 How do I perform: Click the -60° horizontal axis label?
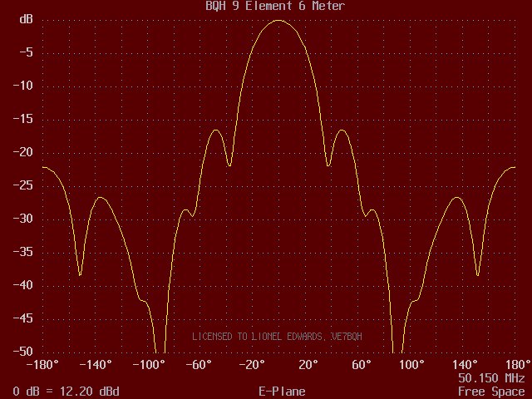(201, 365)
